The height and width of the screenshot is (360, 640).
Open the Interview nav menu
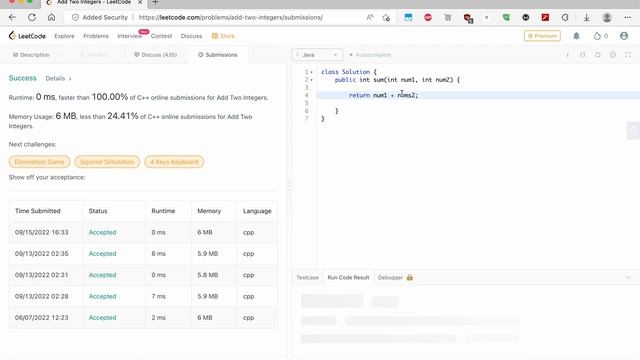tap(129, 36)
